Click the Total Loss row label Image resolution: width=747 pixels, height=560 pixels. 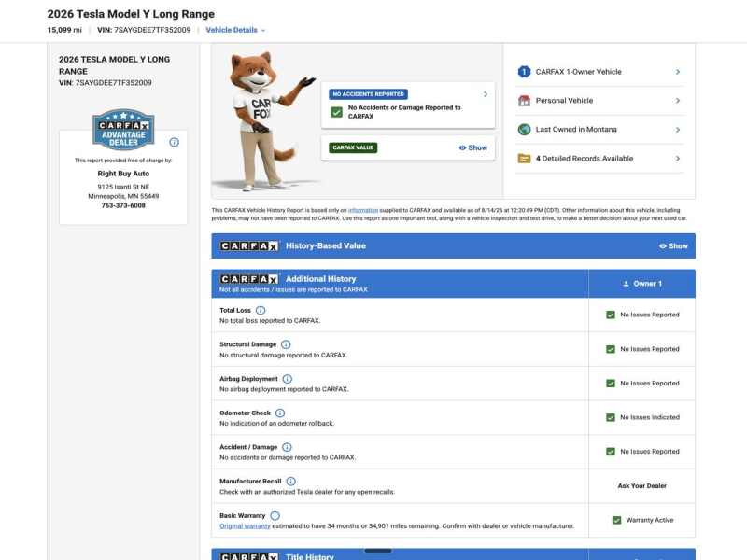pyautogui.click(x=235, y=311)
